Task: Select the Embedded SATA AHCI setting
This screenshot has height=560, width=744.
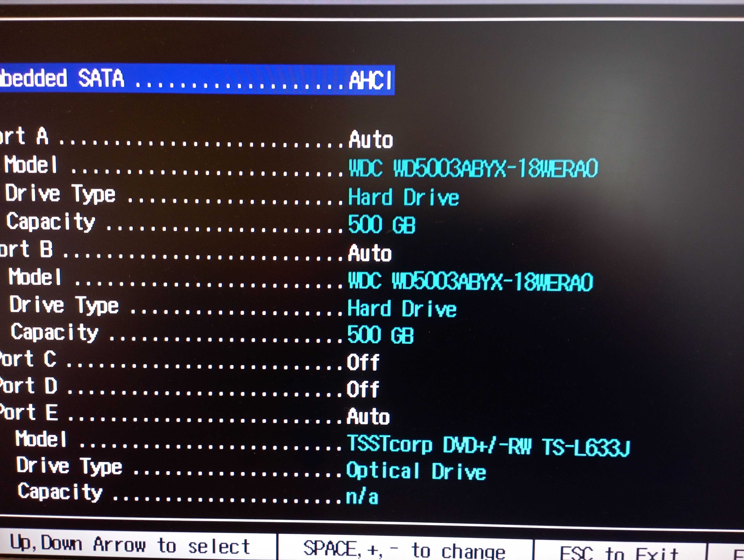Action: click(x=197, y=79)
